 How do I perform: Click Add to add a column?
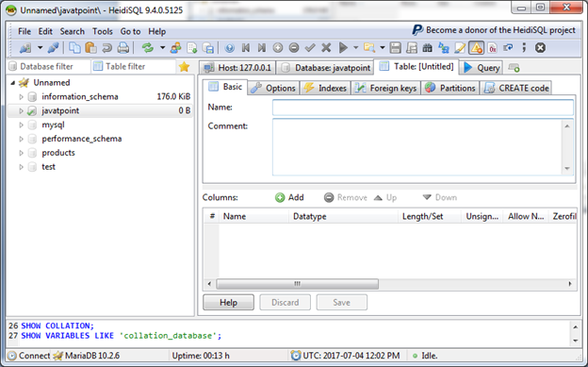[x=289, y=197]
